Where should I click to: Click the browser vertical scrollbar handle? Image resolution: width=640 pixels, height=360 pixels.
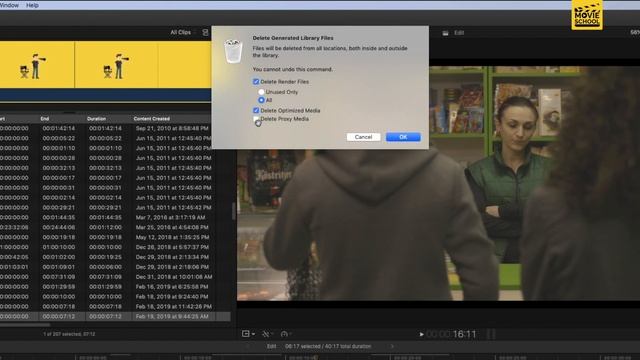click(233, 211)
